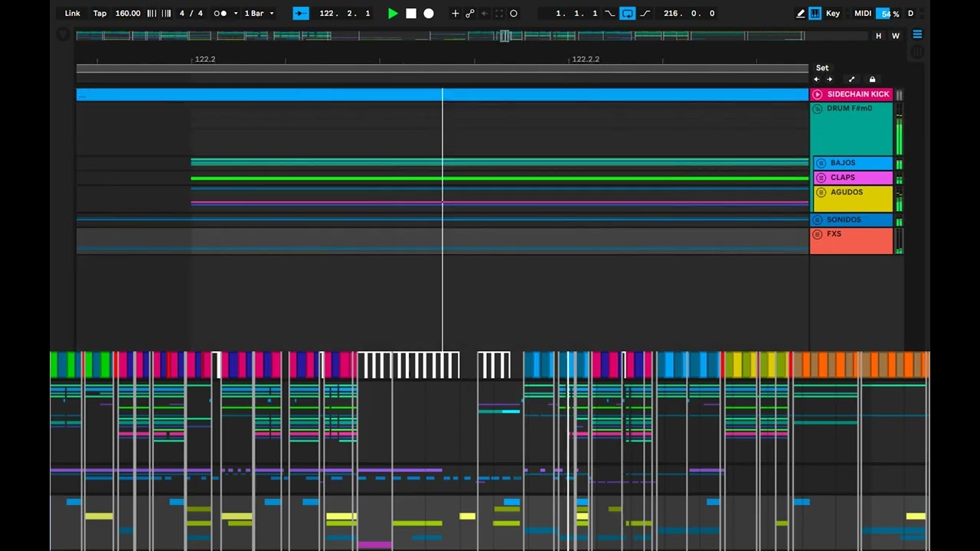980x551 pixels.
Task: Click the automation mode diagonal line icon
Action: click(851, 79)
